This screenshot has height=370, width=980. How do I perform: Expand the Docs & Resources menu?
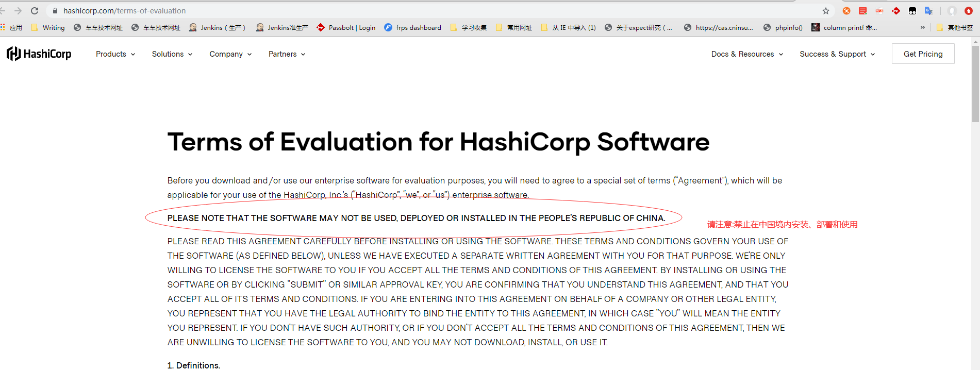pos(747,54)
